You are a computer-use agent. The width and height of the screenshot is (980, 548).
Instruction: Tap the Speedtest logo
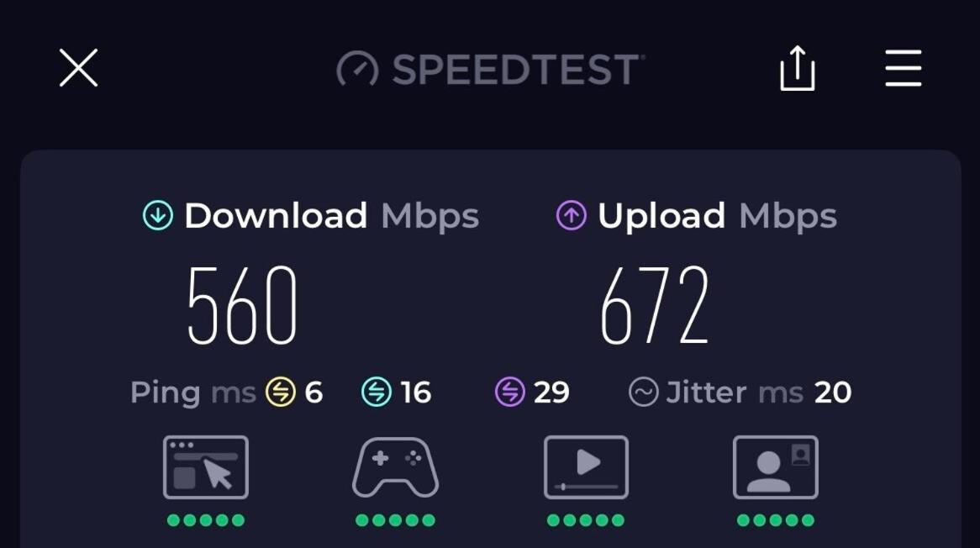click(x=491, y=69)
